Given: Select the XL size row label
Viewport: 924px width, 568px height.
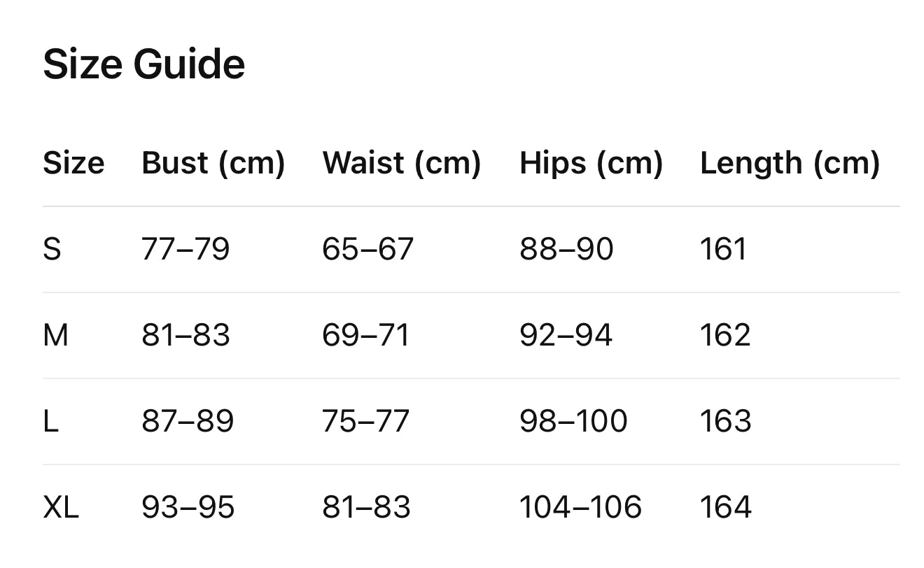Looking at the screenshot, I should pos(61,507).
